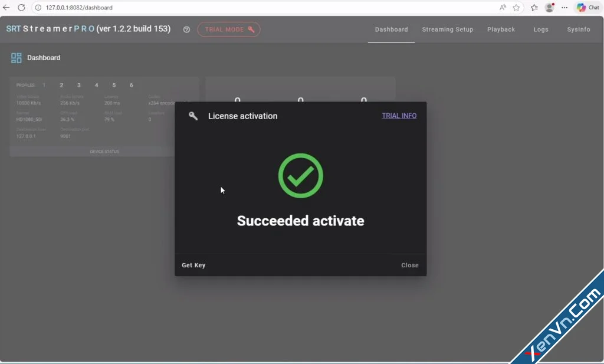604x364 pixels.
Task: Open the Streaming Setup tab
Action: coord(448,29)
